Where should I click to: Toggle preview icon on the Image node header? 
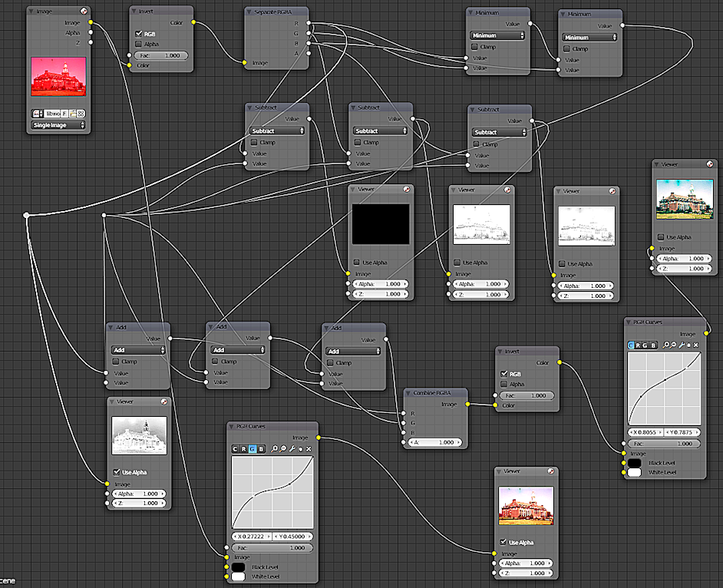coord(84,12)
